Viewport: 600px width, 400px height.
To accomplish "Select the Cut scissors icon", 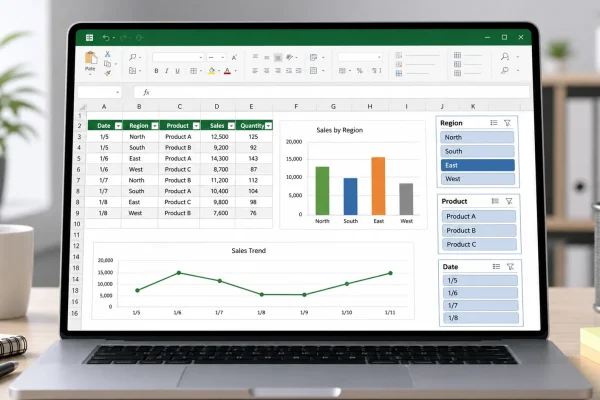I will coord(108,54).
